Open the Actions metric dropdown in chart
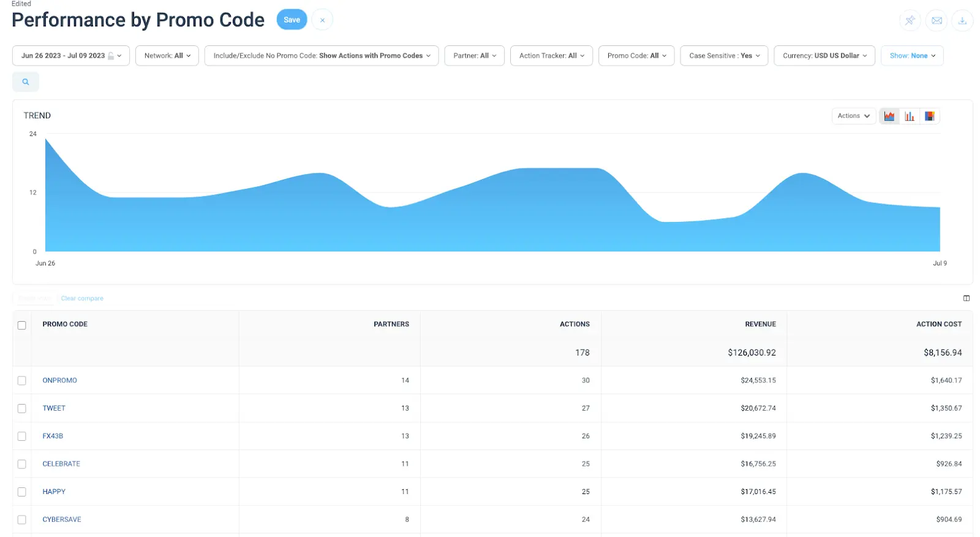 coord(853,116)
